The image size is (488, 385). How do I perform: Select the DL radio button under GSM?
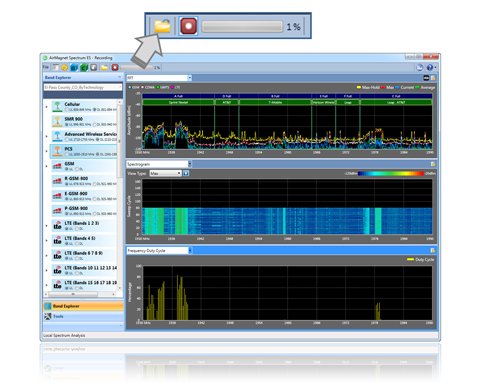pyautogui.click(x=77, y=169)
